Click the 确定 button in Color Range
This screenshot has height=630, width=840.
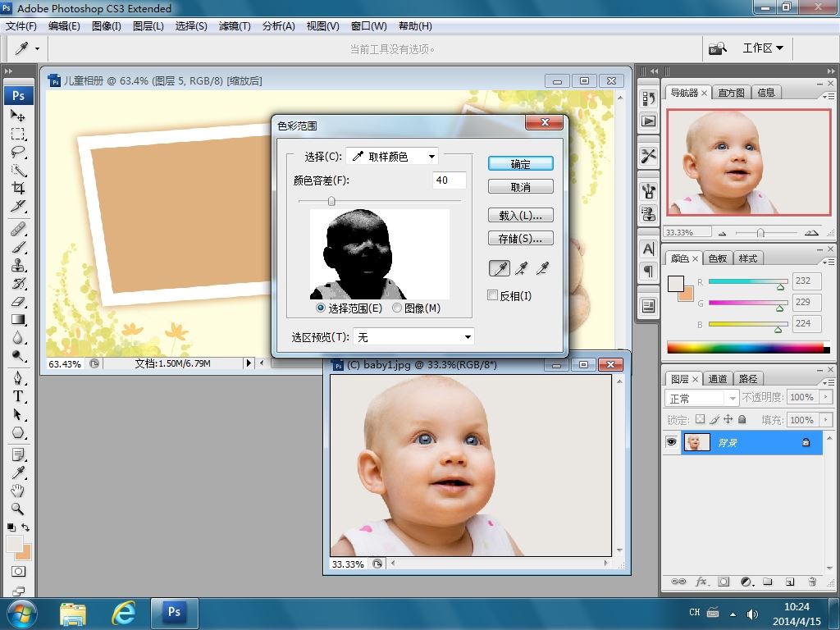coord(521,164)
